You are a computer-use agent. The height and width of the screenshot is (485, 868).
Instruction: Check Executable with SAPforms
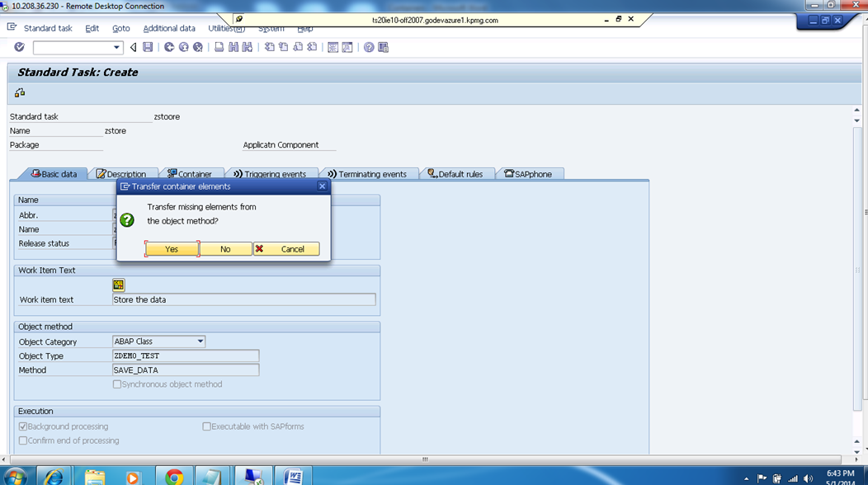click(206, 426)
